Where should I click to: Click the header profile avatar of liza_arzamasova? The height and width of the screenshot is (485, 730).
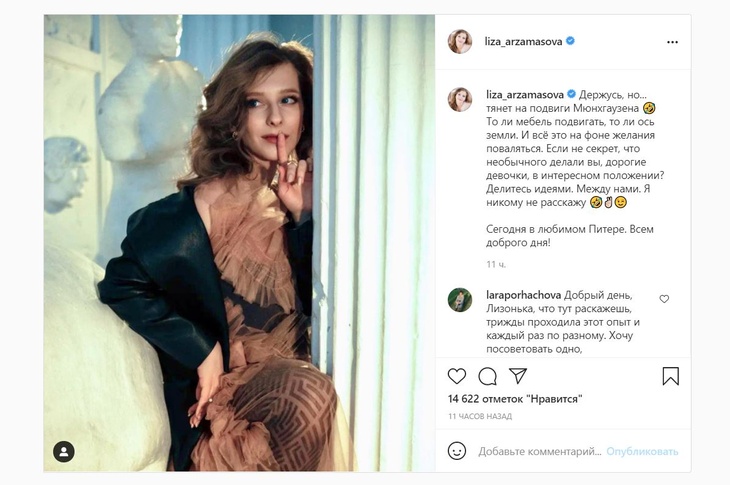(x=459, y=42)
